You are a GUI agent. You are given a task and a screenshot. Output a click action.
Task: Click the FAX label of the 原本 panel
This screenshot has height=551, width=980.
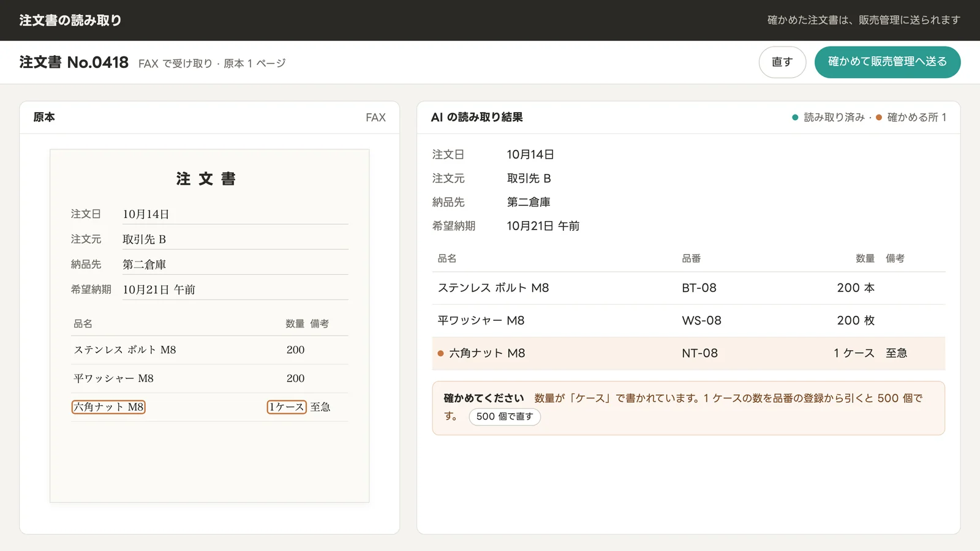pyautogui.click(x=376, y=118)
